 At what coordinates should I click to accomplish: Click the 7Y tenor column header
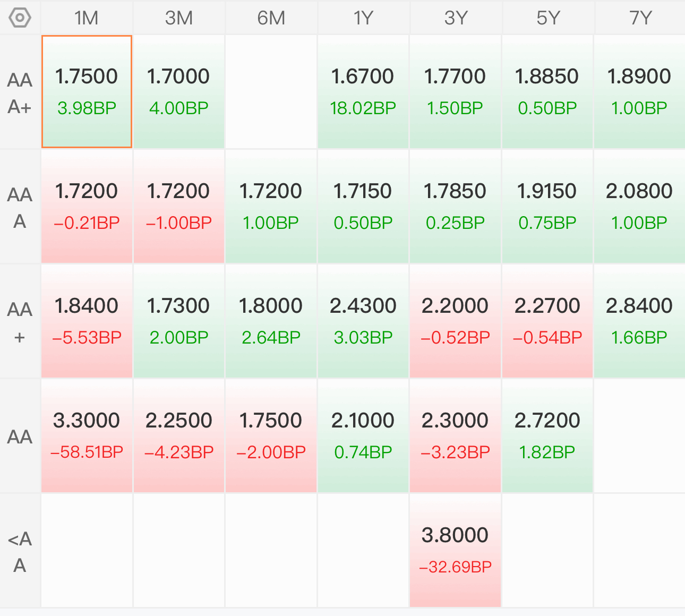[x=640, y=18]
